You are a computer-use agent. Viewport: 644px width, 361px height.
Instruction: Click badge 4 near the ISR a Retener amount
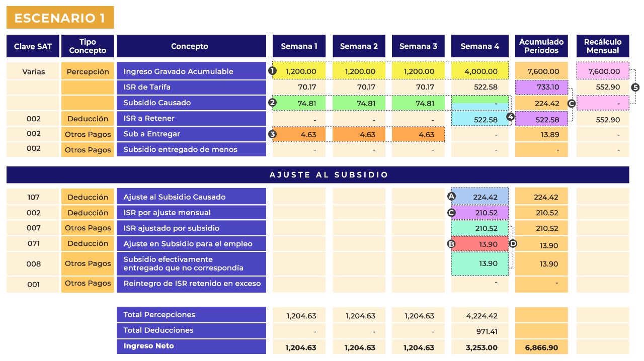(511, 116)
